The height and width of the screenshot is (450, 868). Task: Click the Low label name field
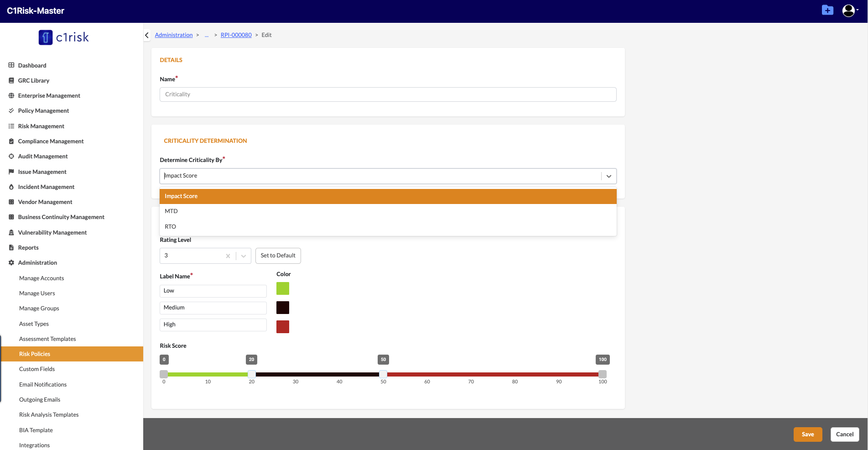pyautogui.click(x=213, y=291)
